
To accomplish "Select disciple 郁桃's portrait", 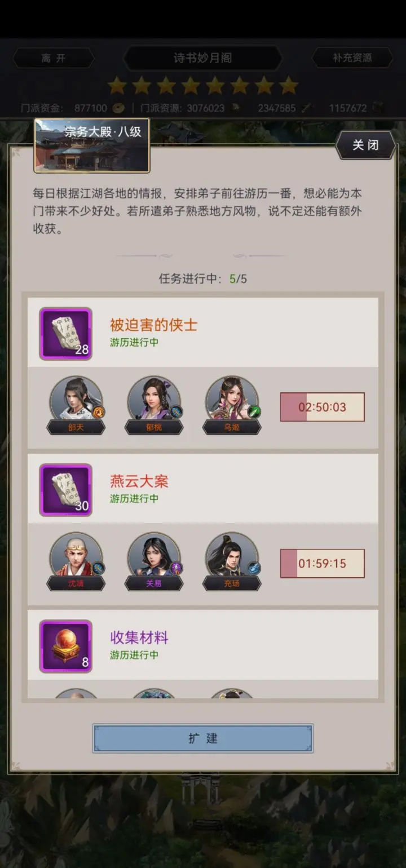I will pyautogui.click(x=154, y=399).
